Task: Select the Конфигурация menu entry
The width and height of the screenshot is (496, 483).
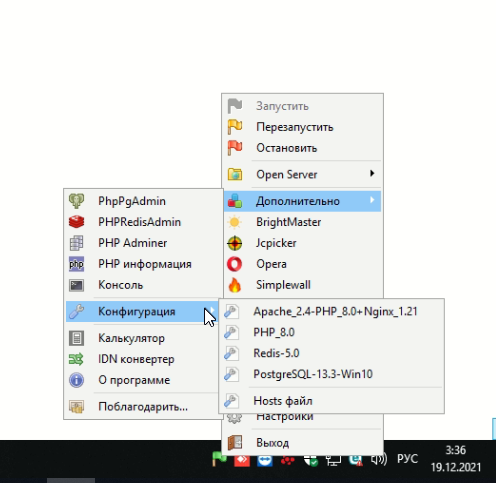Action: coord(143,312)
